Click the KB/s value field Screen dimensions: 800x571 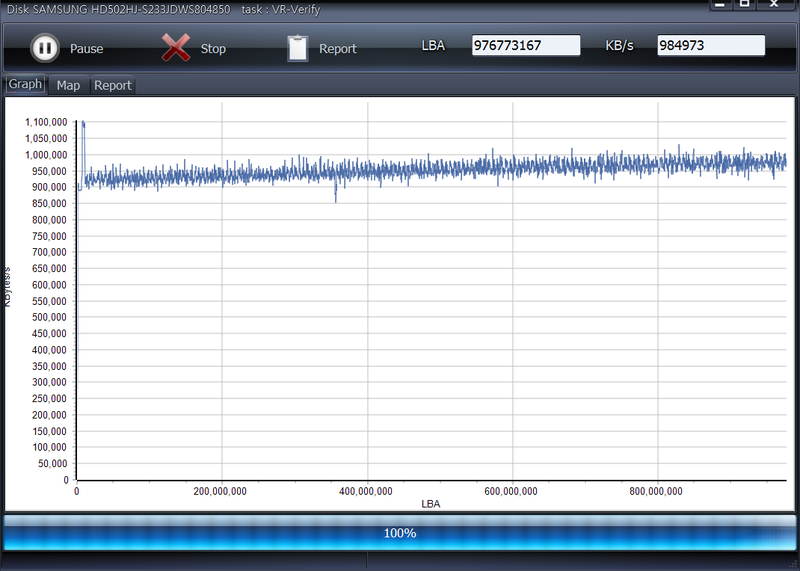click(710, 46)
